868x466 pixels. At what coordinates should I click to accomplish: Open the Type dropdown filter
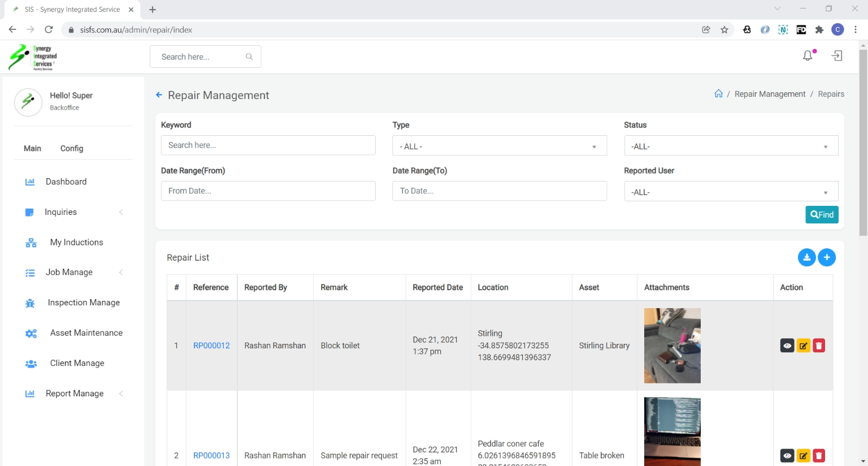click(499, 146)
